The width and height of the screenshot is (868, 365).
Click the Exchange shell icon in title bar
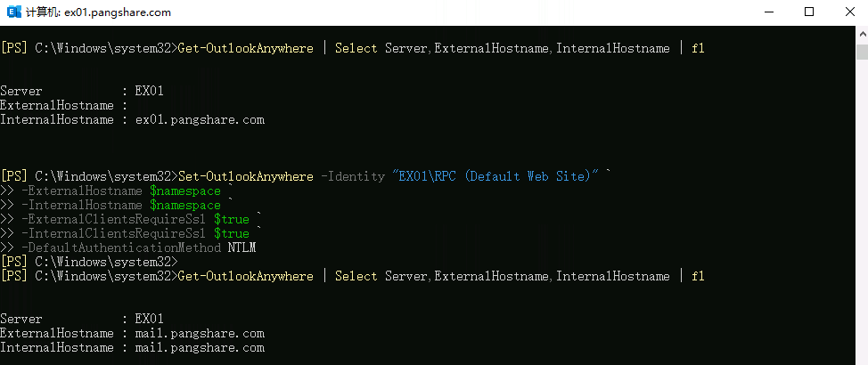tap(12, 12)
